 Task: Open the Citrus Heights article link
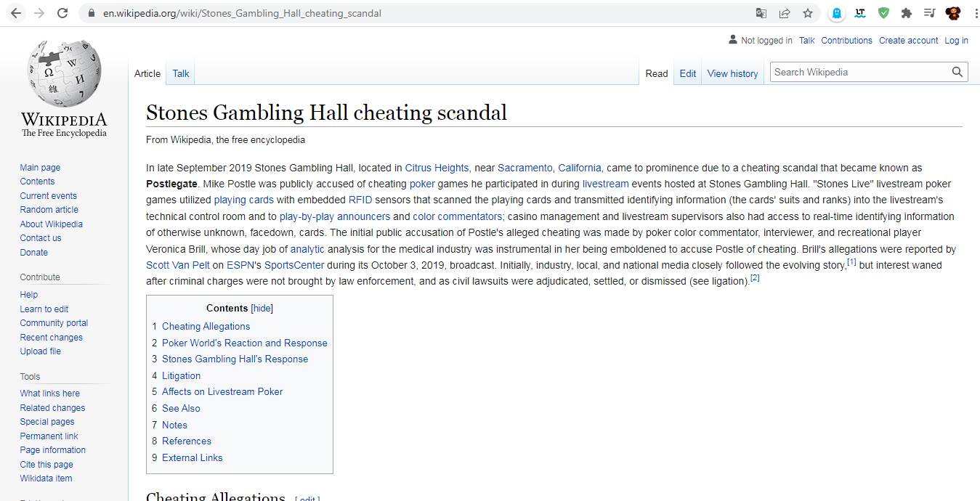click(437, 168)
